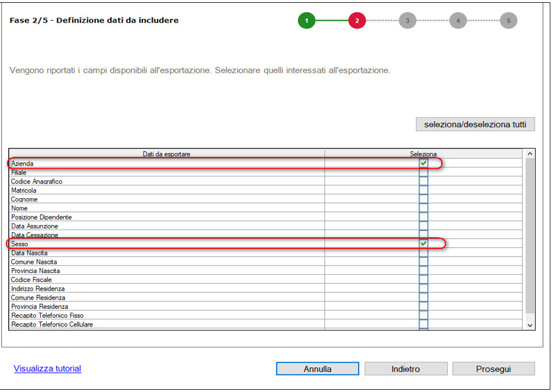Viewport: 552px width, 392px height.
Task: Select the 'Recapito Telefonico Cellulare' row text
Action: [52, 324]
